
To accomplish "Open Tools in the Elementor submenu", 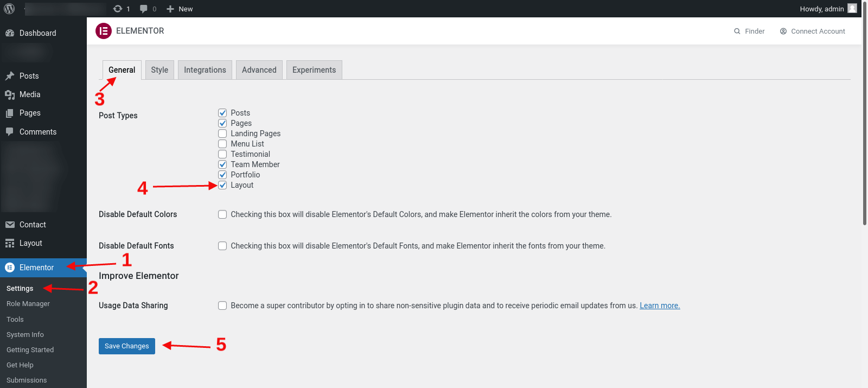I will 15,320.
